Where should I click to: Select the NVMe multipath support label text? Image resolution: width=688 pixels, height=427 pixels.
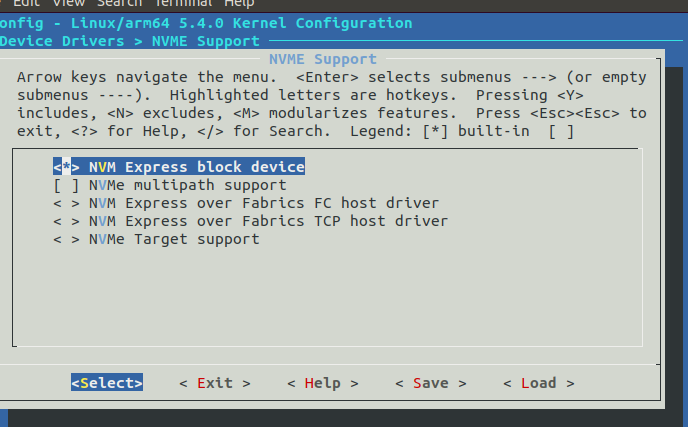187,185
